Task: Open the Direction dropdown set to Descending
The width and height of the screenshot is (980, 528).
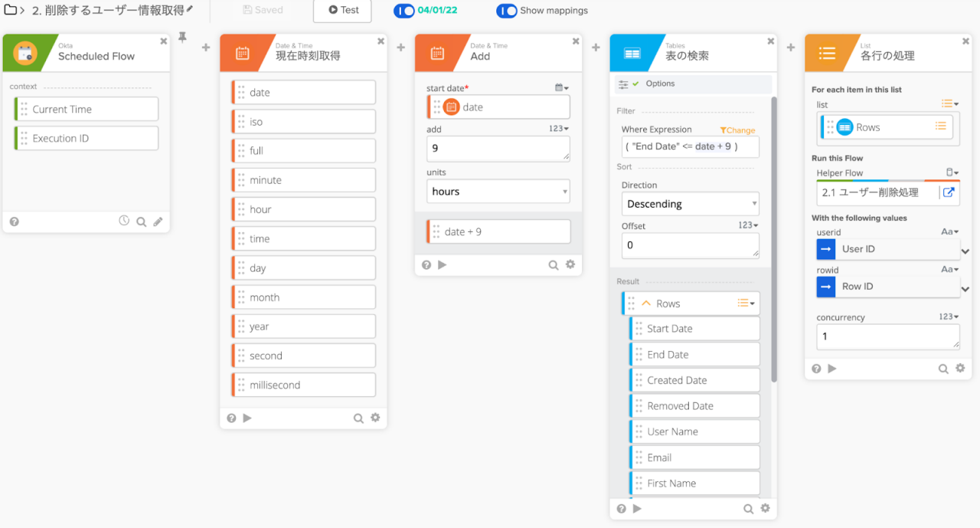Action: click(x=690, y=204)
